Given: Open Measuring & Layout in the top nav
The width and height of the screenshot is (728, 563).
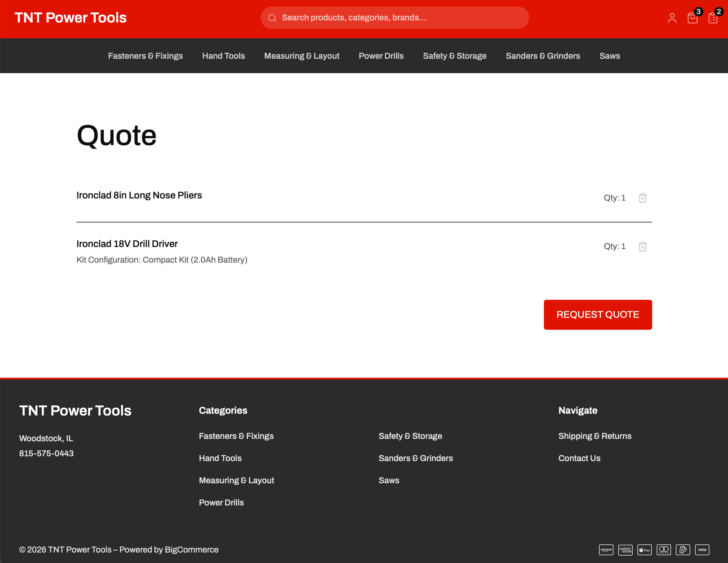Looking at the screenshot, I should tap(302, 56).
